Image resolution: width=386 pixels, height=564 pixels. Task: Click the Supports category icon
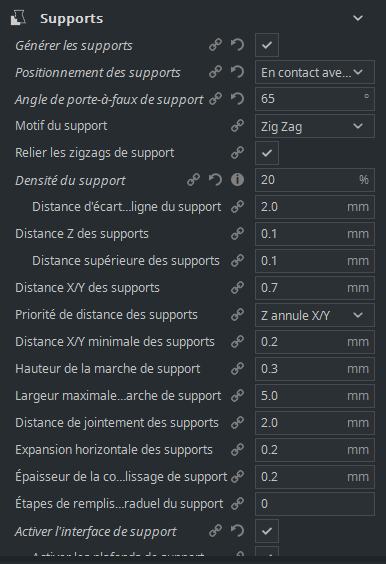[18, 18]
